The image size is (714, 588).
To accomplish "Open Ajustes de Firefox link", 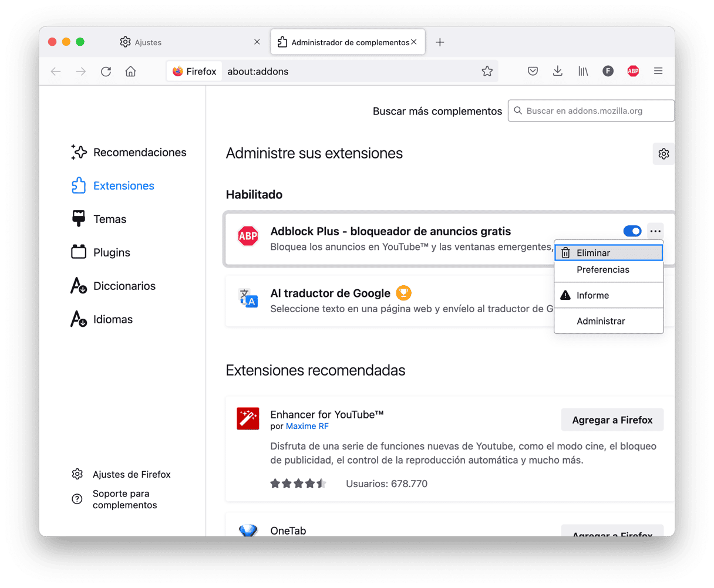I will (122, 474).
